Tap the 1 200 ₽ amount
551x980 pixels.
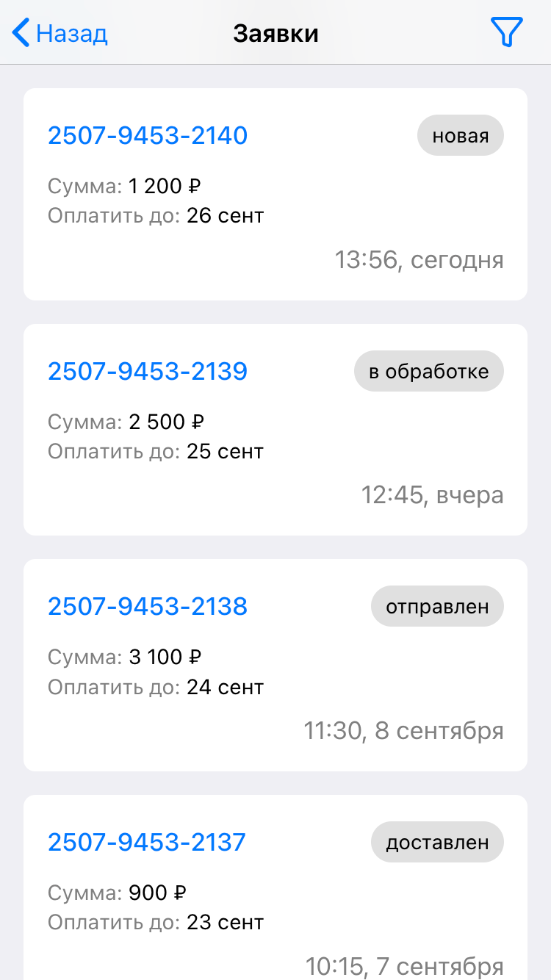coord(165,187)
